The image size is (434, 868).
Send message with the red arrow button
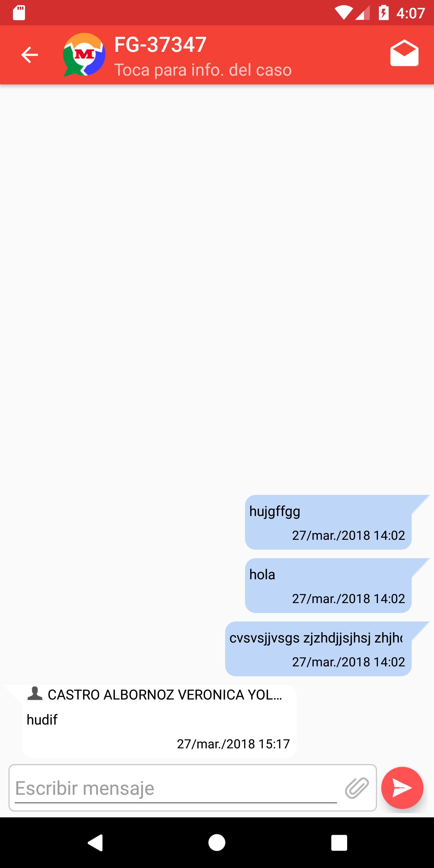point(402,788)
